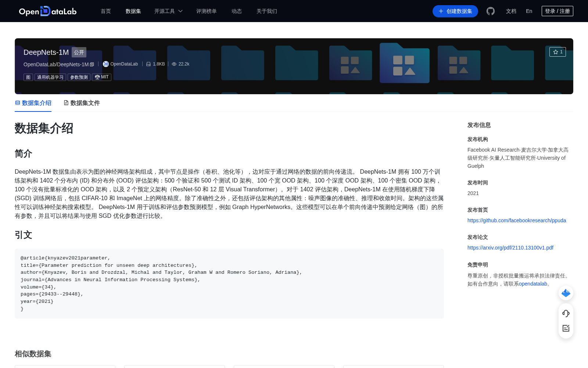Open 动态 navigation item

coord(237,11)
